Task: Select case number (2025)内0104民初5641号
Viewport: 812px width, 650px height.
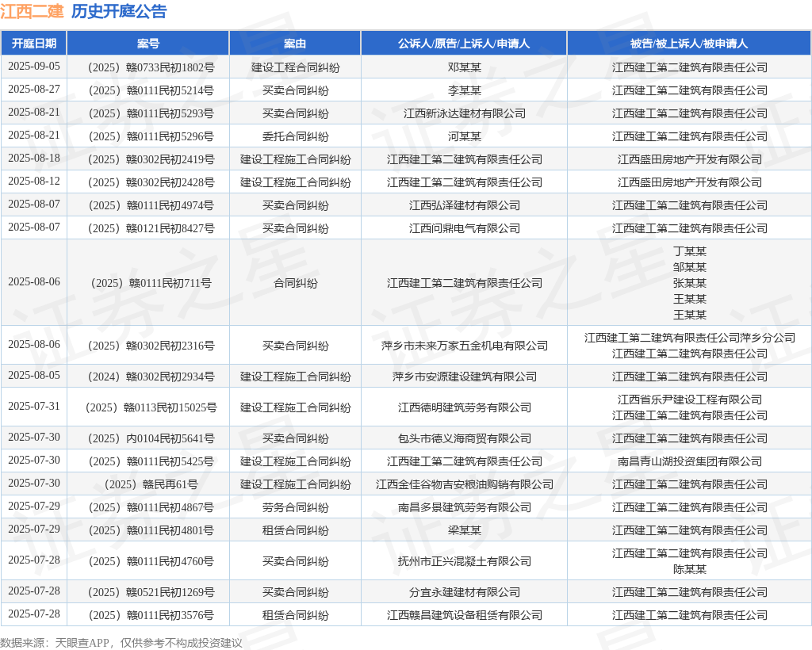Action: pyautogui.click(x=151, y=438)
